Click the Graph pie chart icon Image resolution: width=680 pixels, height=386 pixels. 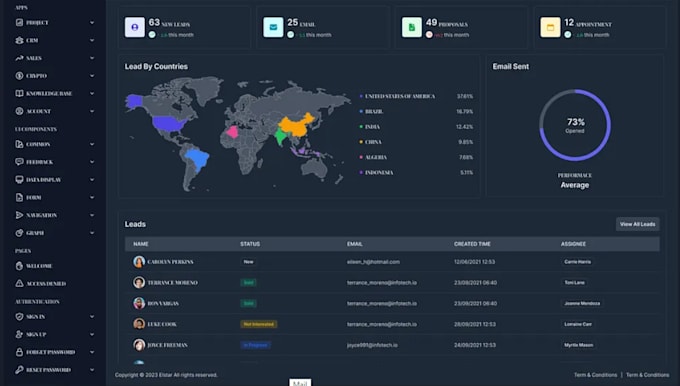click(19, 233)
